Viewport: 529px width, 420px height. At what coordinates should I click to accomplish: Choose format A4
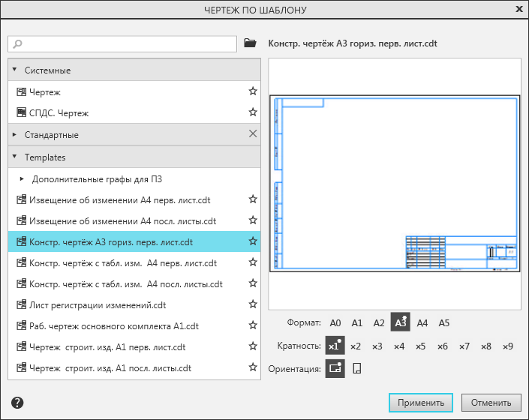pos(422,322)
